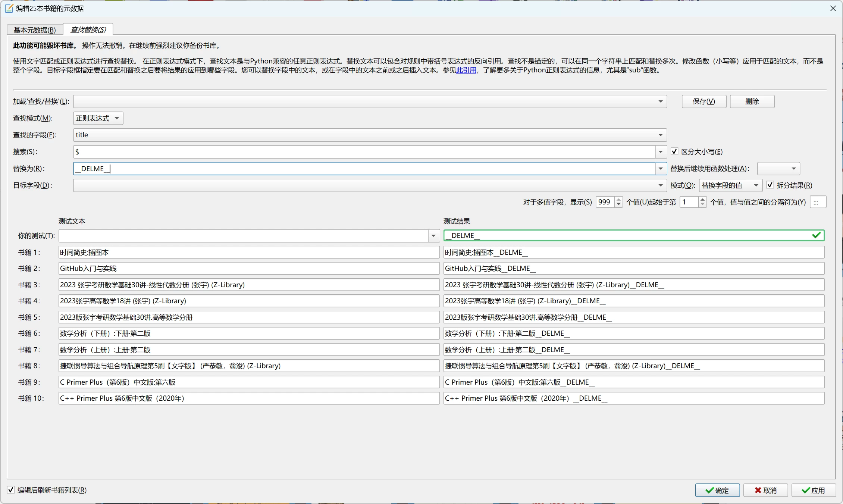
Task: Click the 删除 button
Action: coord(752,101)
